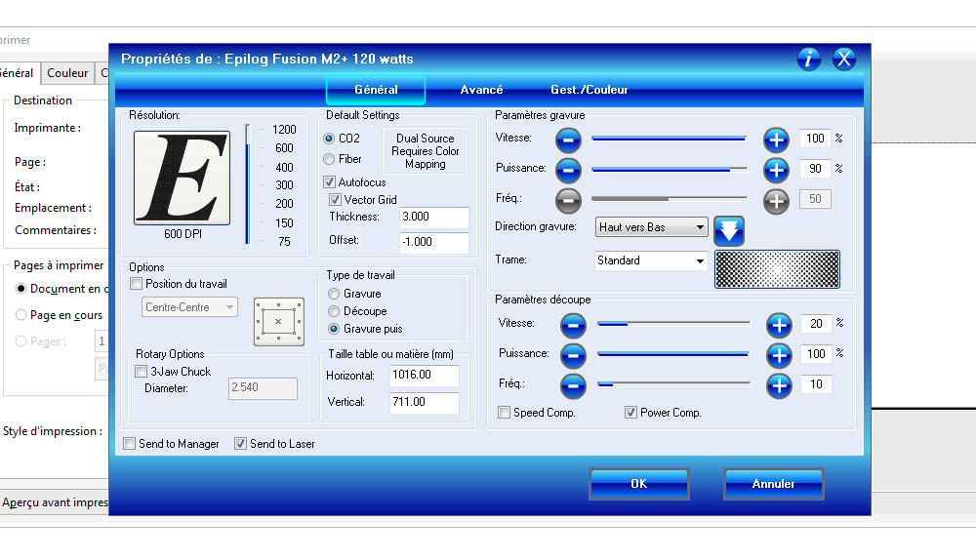This screenshot has width=976, height=560.
Task: Click the cutting Vitesse slider track
Action: pyautogui.click(x=674, y=324)
